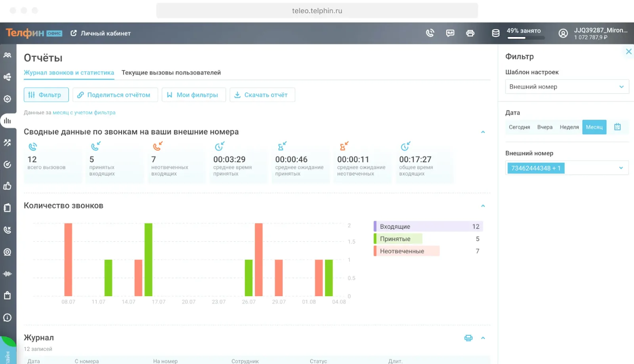Select the Неделя date range
The image size is (634, 364).
click(569, 127)
